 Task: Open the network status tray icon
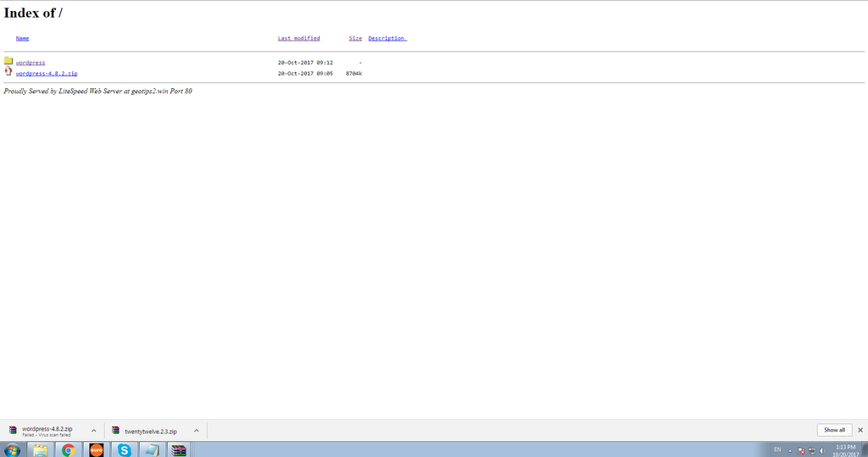pyautogui.click(x=812, y=451)
